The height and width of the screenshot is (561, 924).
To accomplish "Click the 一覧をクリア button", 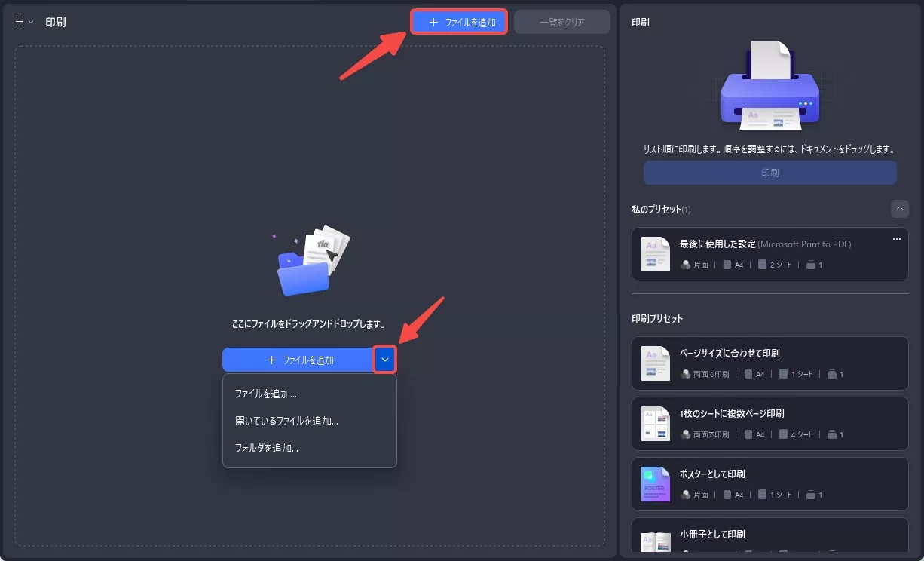I will pyautogui.click(x=561, y=21).
